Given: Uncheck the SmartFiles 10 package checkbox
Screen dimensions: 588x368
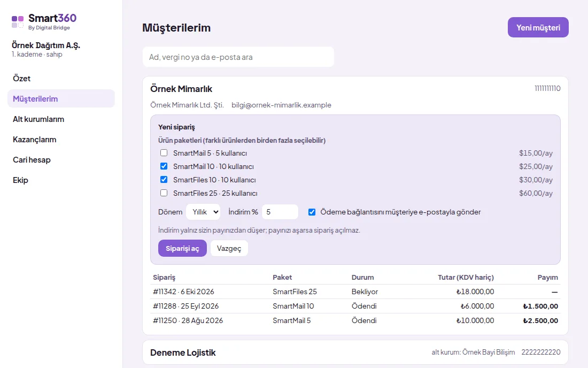Looking at the screenshot, I should tap(164, 180).
